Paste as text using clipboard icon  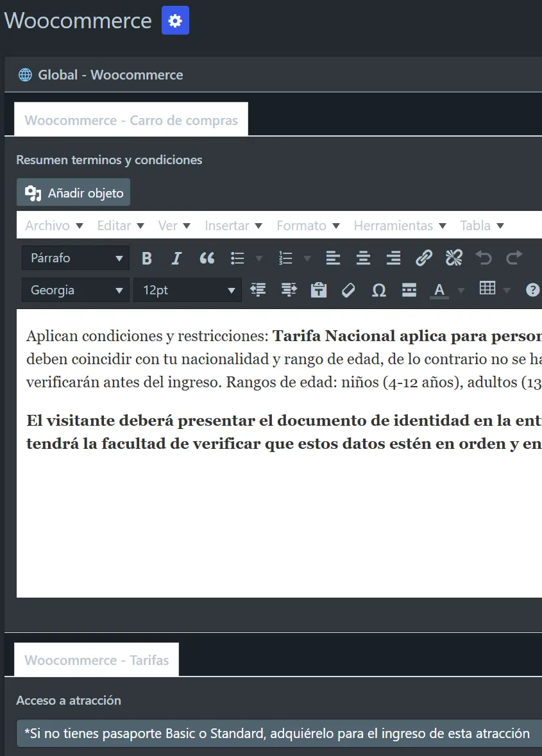318,290
